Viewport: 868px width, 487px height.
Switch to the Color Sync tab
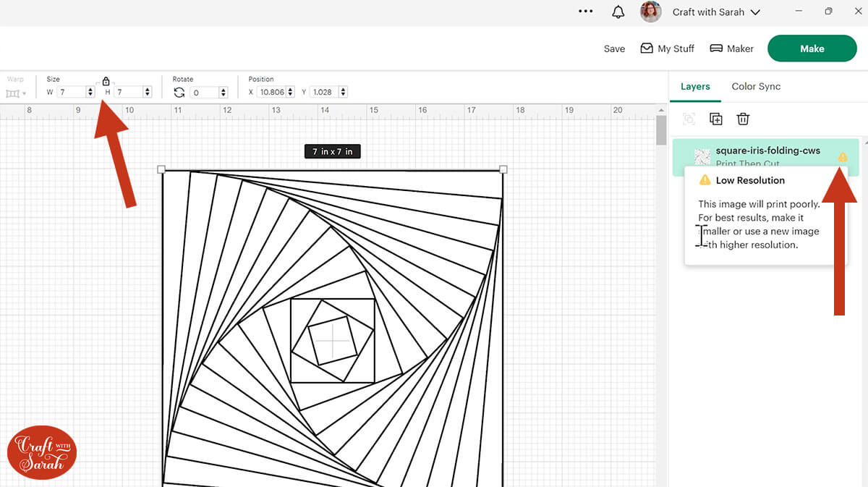(x=756, y=86)
